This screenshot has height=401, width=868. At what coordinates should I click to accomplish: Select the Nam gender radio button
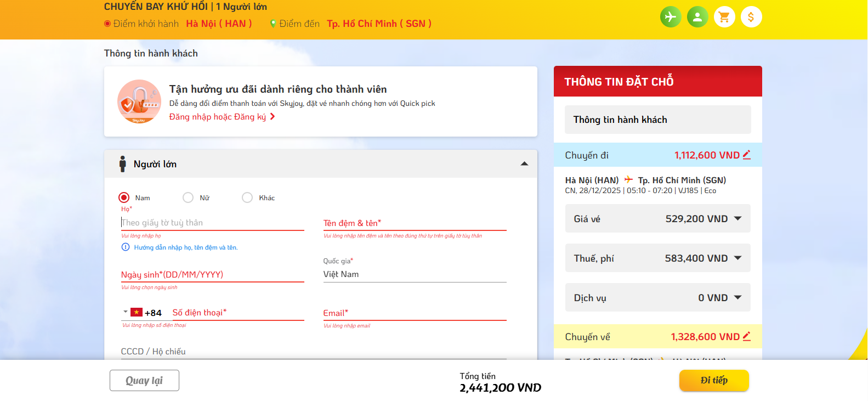coord(124,197)
